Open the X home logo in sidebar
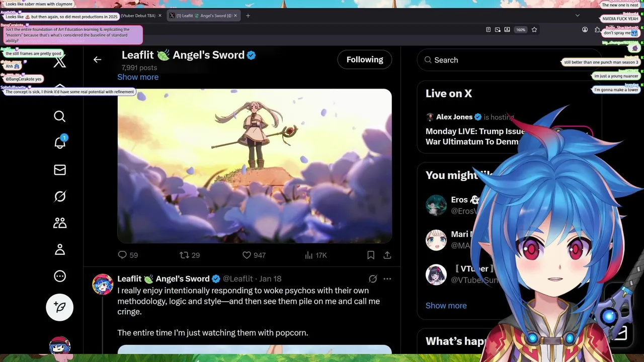This screenshot has height=362, width=644. coord(59,62)
